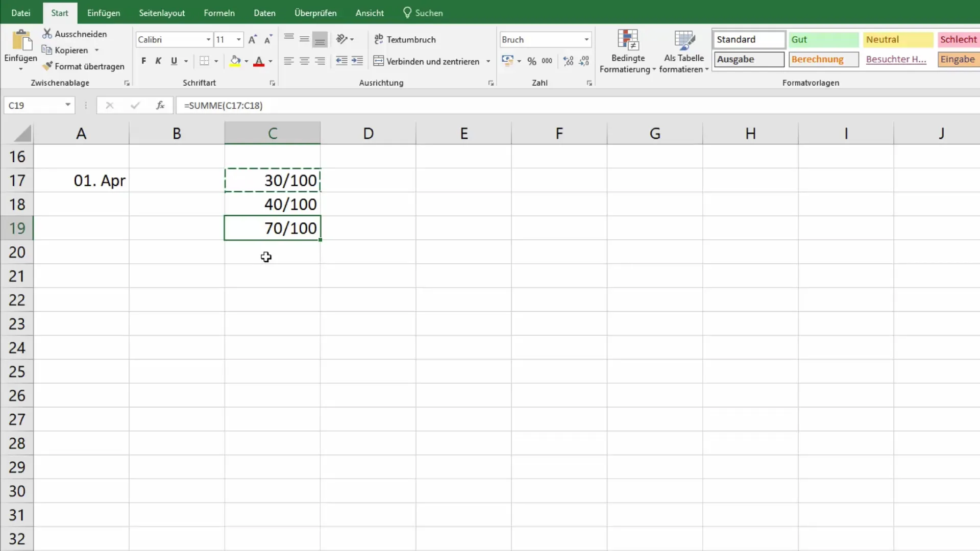This screenshot has height=551, width=980.
Task: Toggle Textumbruch wrap text
Action: coord(405,39)
